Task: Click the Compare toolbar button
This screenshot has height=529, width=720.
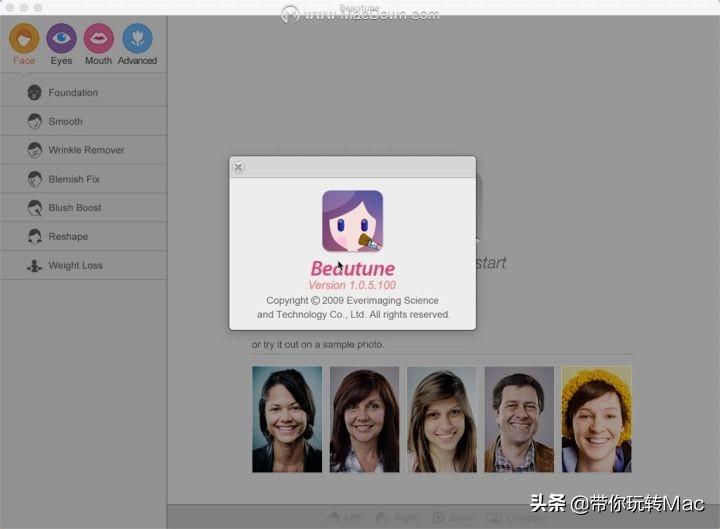Action: point(517,518)
